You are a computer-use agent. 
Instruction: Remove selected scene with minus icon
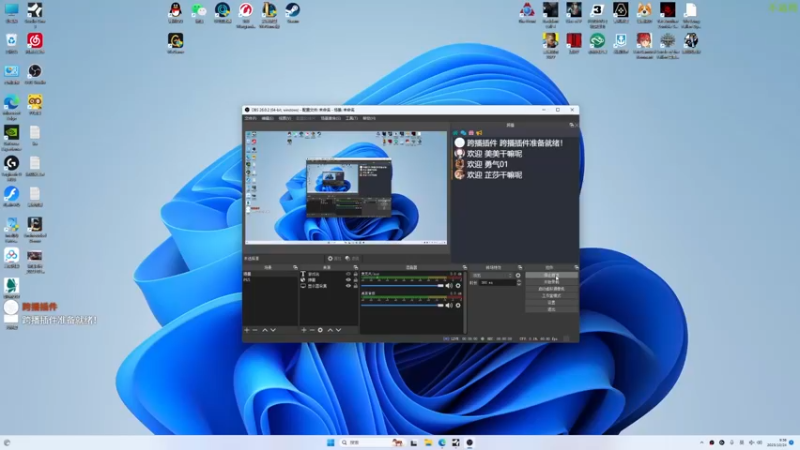255,330
